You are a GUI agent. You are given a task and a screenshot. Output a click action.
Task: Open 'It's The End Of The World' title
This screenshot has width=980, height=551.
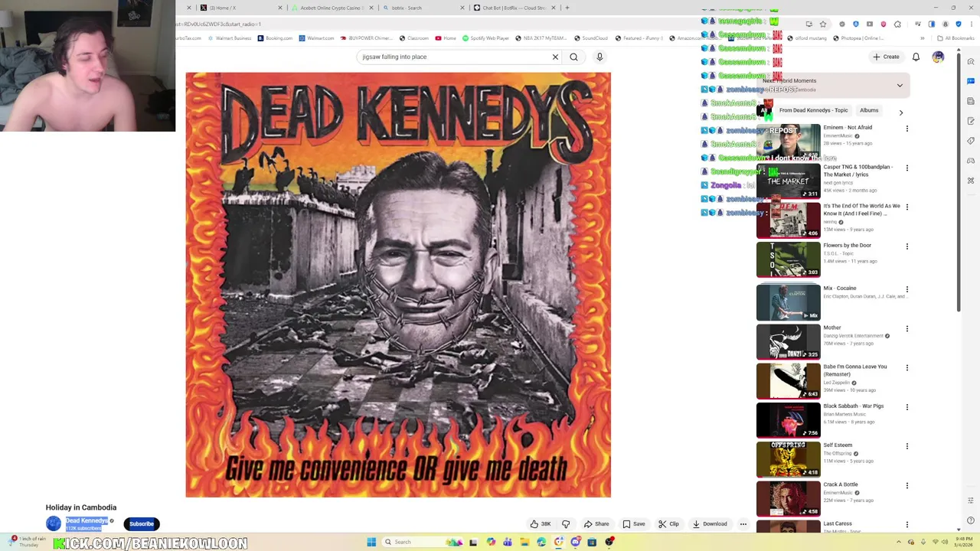coord(861,210)
